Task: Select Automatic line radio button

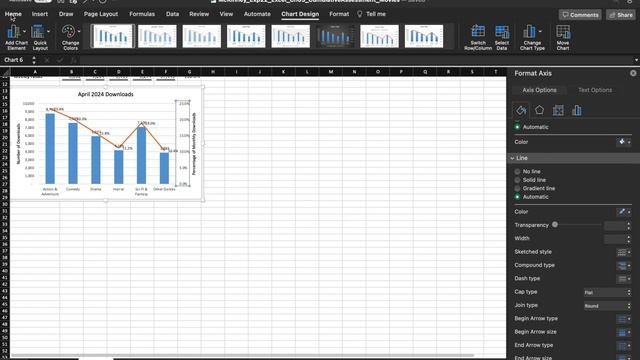Action: click(x=517, y=197)
